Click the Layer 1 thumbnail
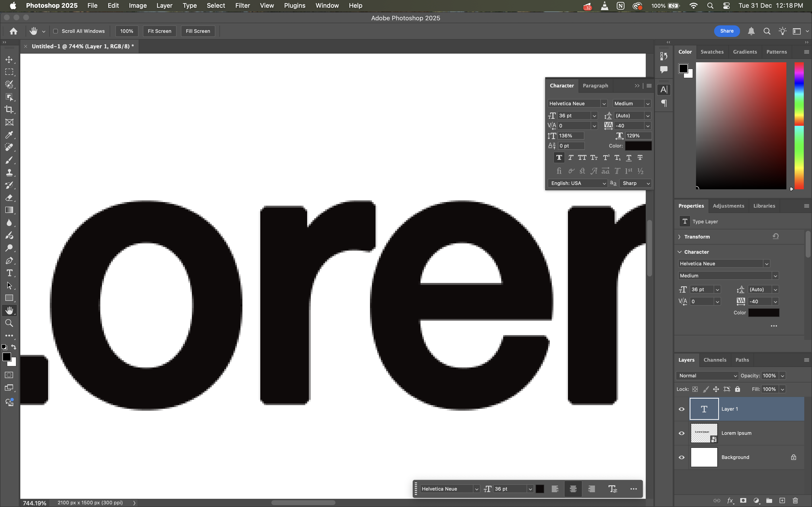The width and height of the screenshot is (812, 507). [704, 409]
